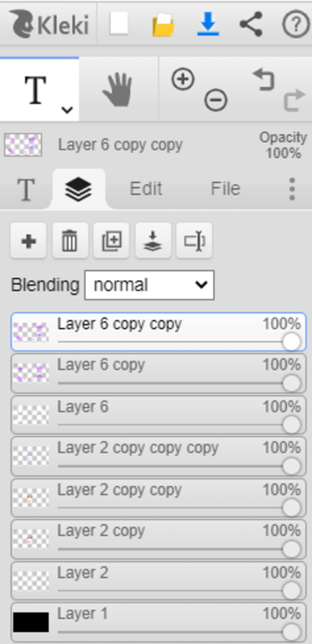Select the Hand pan tool
The width and height of the screenshot is (312, 644).
(x=118, y=89)
